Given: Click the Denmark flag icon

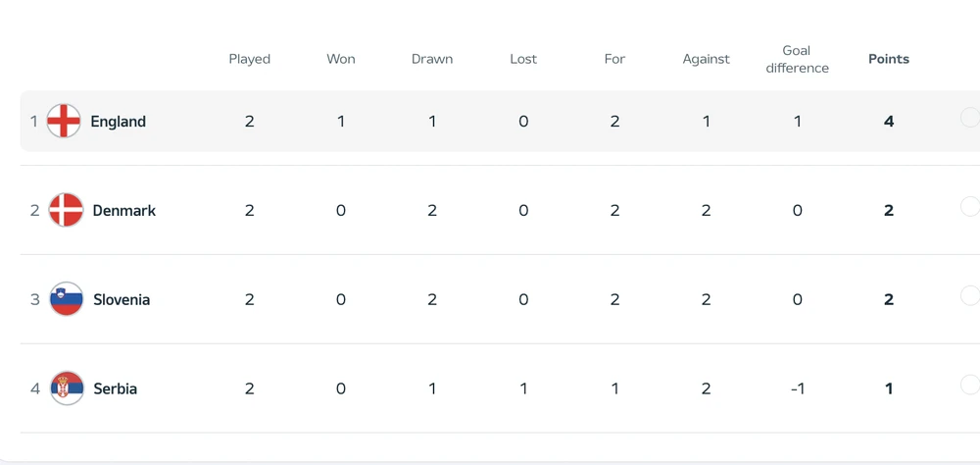Looking at the screenshot, I should coord(67,210).
